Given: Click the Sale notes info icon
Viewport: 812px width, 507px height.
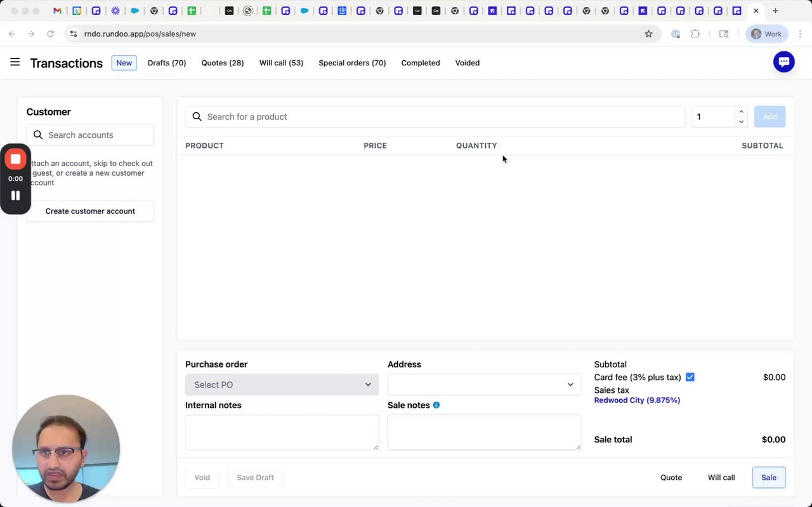Looking at the screenshot, I should pyautogui.click(x=436, y=405).
